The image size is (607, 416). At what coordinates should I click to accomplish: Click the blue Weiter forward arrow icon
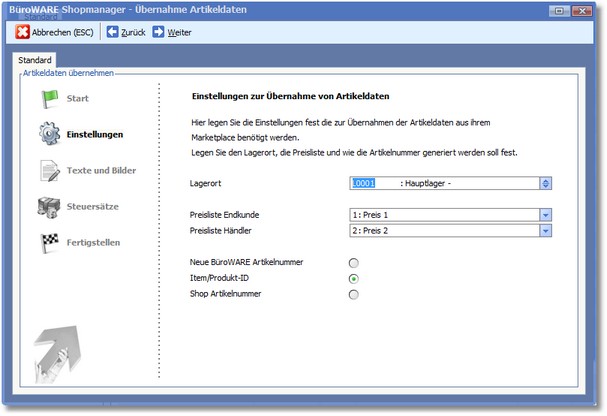[x=159, y=32]
